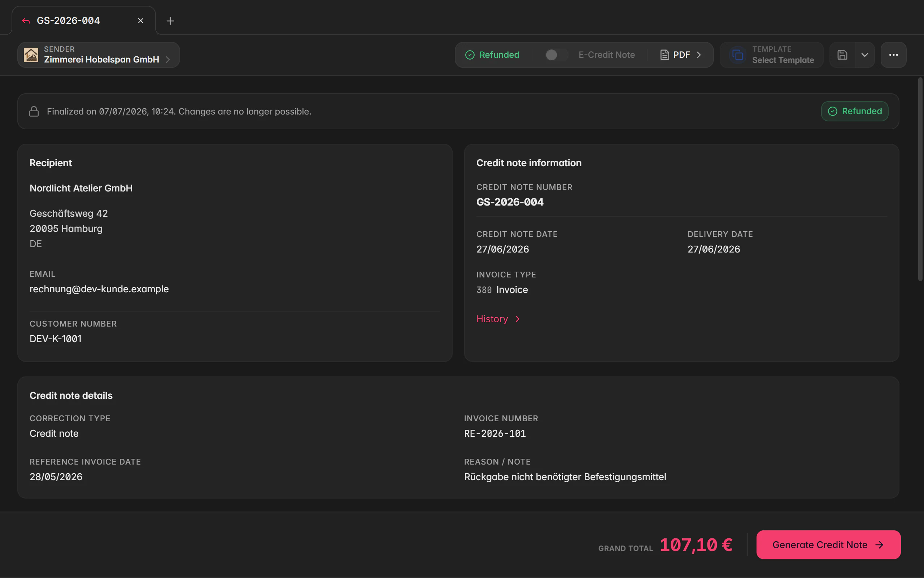The width and height of the screenshot is (924, 578).
Task: Click the address line Geschäftsweg 42
Action: (x=69, y=213)
